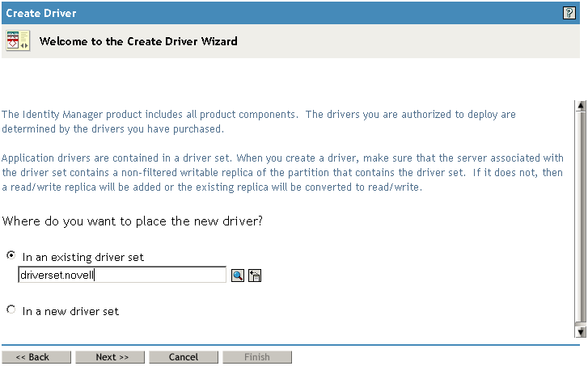Click the Identity Manager product description paragraph
588x366 pixels.
259,122
